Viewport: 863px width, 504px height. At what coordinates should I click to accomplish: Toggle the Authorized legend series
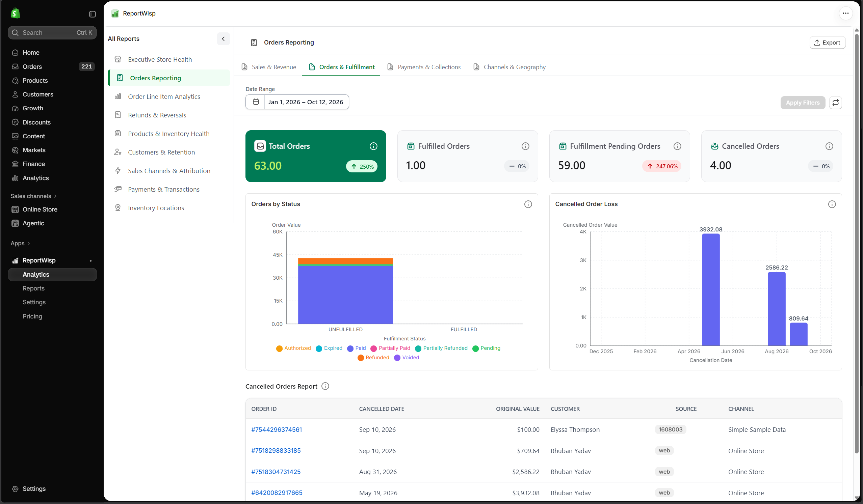point(293,348)
